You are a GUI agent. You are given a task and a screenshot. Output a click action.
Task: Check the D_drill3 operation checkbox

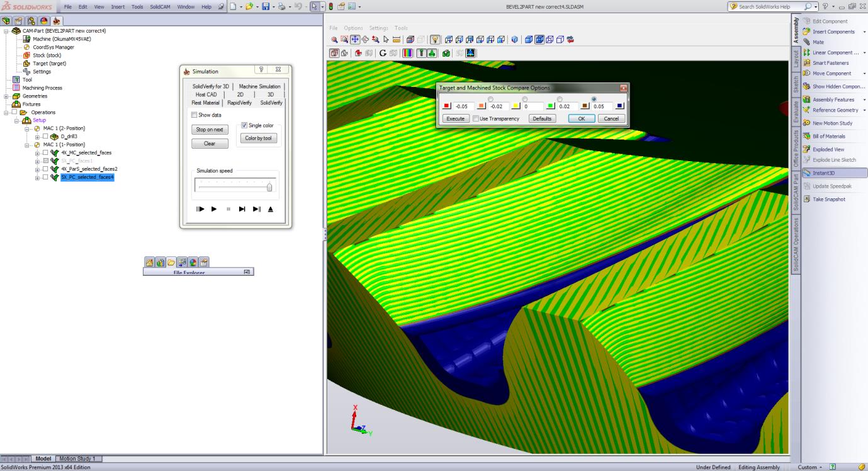point(45,137)
